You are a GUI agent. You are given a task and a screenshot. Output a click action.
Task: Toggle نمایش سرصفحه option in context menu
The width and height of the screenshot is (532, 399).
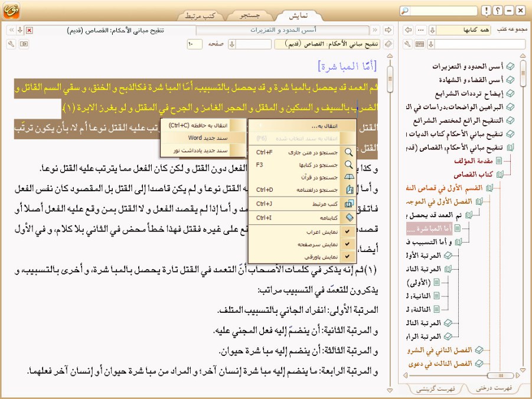(x=348, y=244)
